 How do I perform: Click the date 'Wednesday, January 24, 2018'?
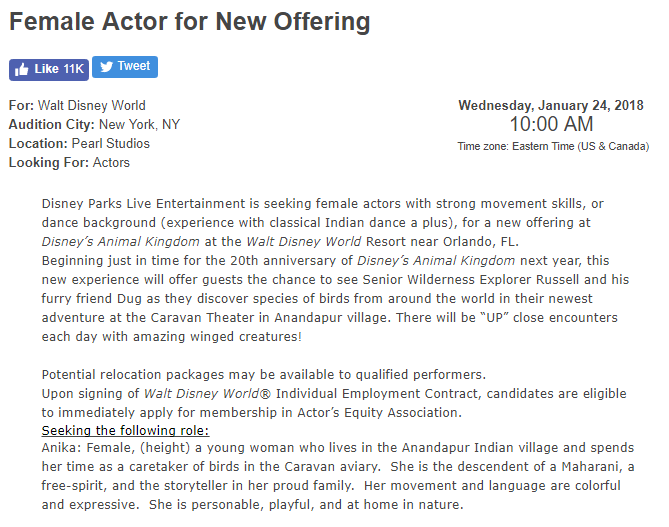click(x=551, y=105)
